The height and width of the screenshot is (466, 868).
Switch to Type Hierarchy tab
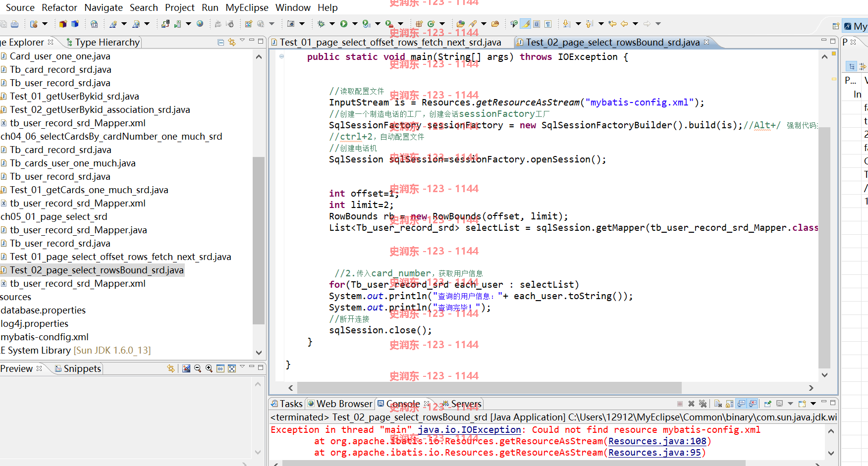tap(103, 42)
